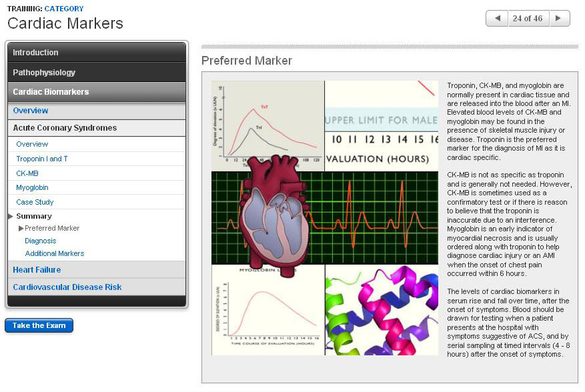
Task: Click the protein ribbon structure image
Action: point(382,310)
